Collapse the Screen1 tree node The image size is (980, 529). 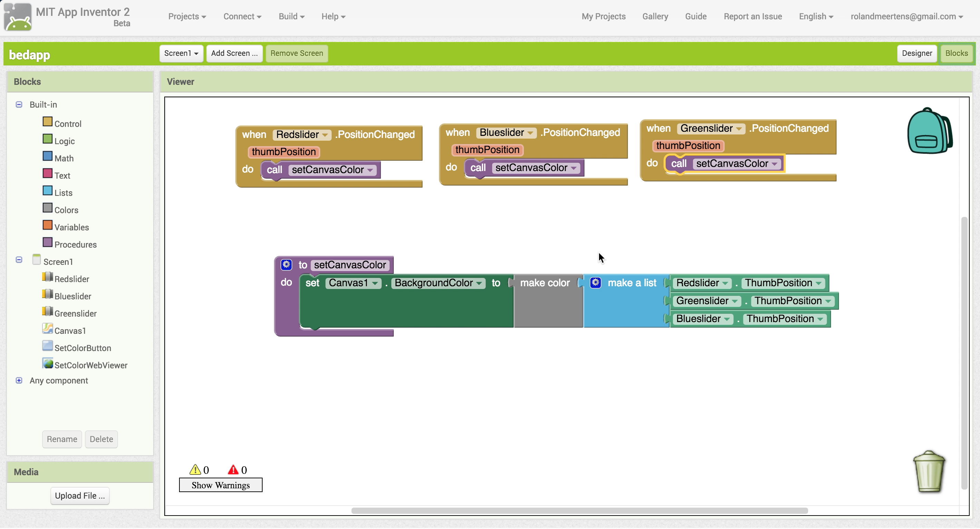19,260
